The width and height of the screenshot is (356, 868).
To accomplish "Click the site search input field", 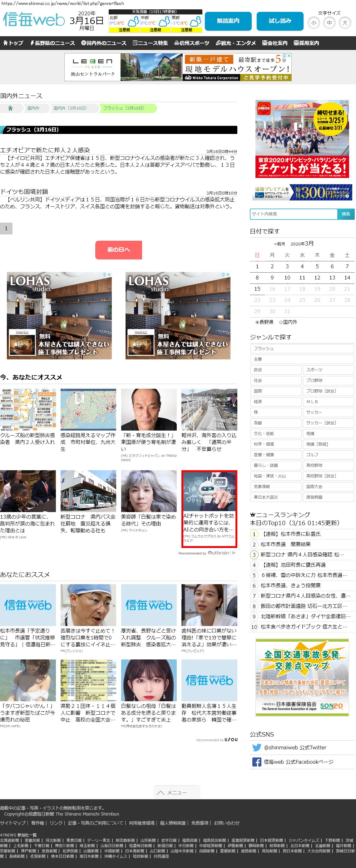I will pos(293,214).
